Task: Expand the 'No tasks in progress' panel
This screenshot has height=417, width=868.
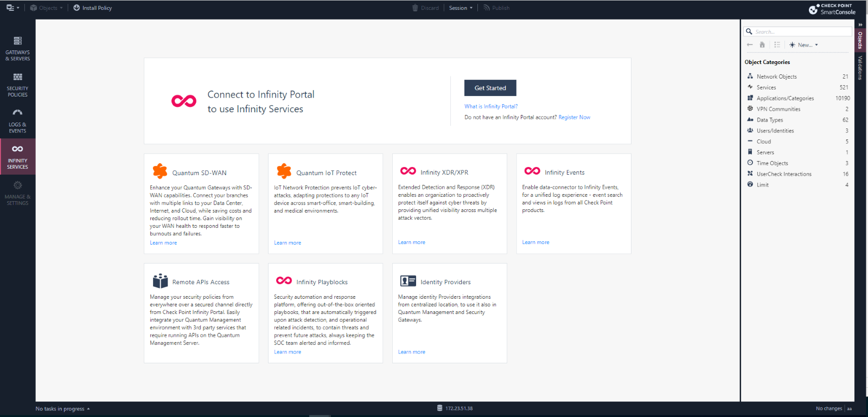Action: [x=63, y=409]
